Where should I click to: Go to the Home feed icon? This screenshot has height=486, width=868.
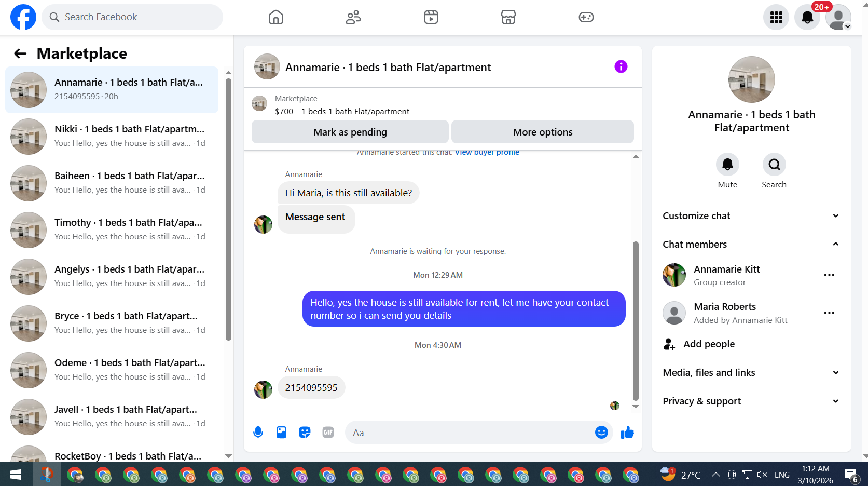[276, 17]
